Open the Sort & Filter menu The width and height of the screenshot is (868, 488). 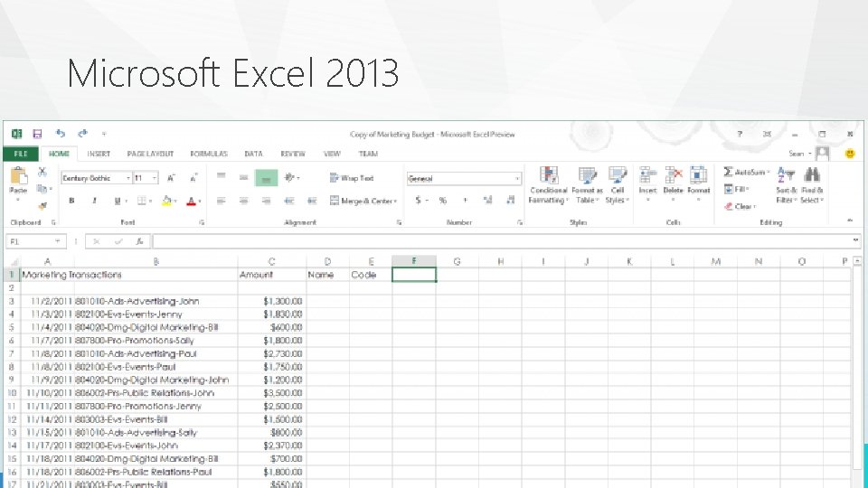coord(786,185)
